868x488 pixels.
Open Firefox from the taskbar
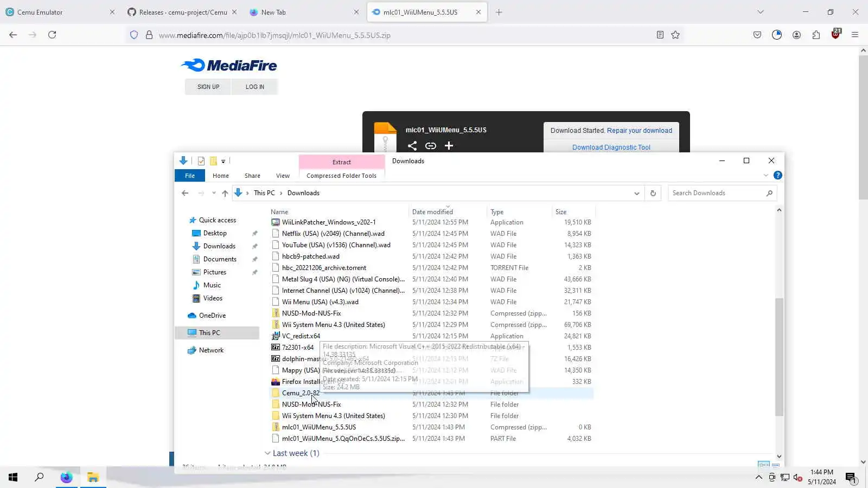(66, 477)
